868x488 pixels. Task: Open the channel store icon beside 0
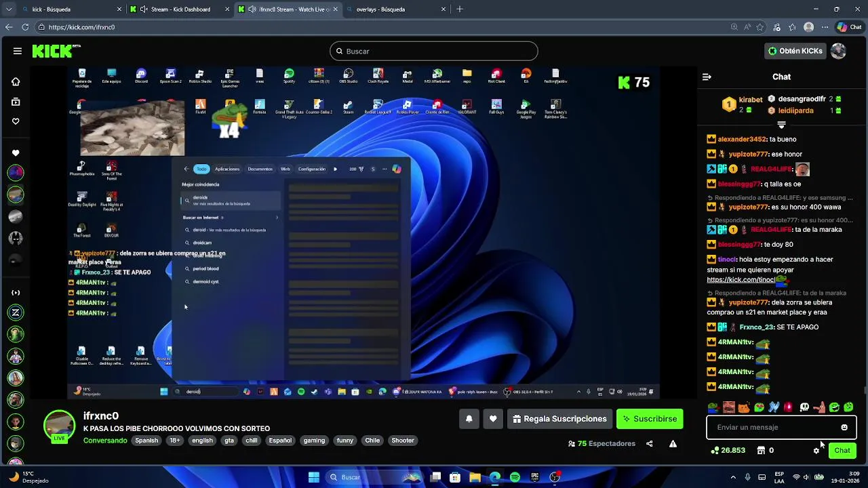click(761, 451)
